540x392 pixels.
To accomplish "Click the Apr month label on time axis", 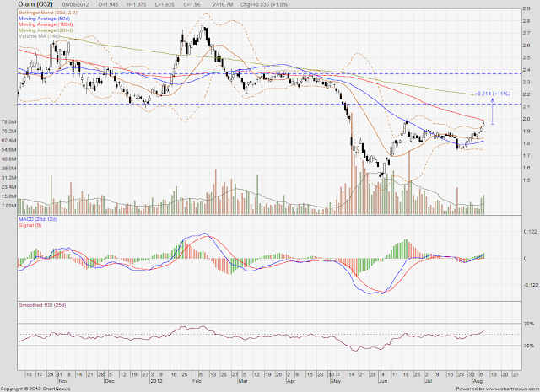I will click(291, 381).
